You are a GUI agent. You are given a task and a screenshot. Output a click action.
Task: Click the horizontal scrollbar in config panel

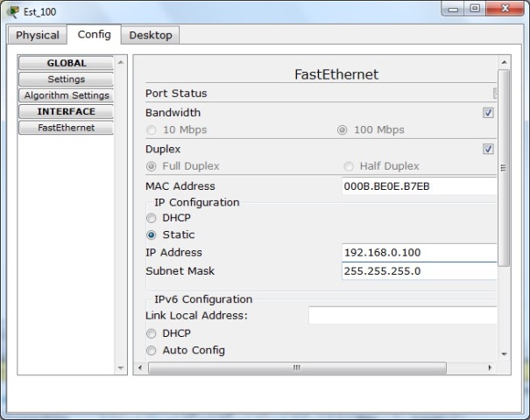tap(298, 368)
